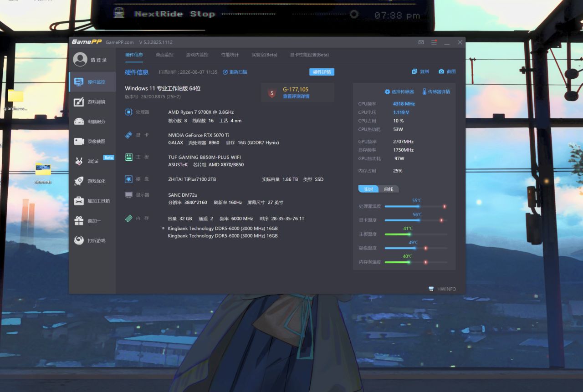This screenshot has width=583, height=392.
Task: Click the 内存占用 value 25%
Action: 398,171
